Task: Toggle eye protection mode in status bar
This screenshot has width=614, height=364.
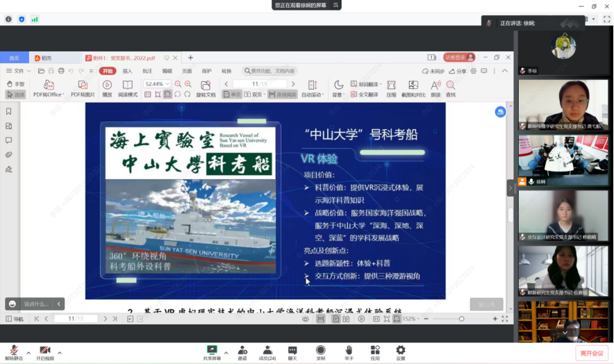Action: 306,319
